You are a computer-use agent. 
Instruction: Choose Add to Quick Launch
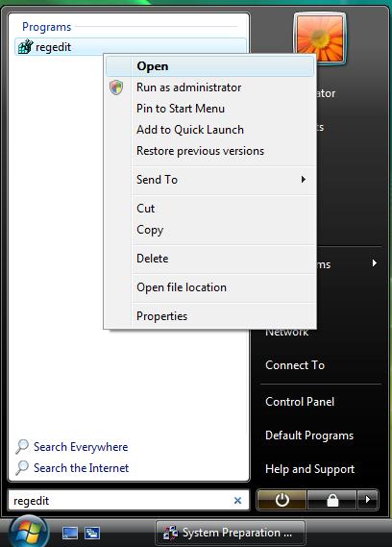(210, 130)
